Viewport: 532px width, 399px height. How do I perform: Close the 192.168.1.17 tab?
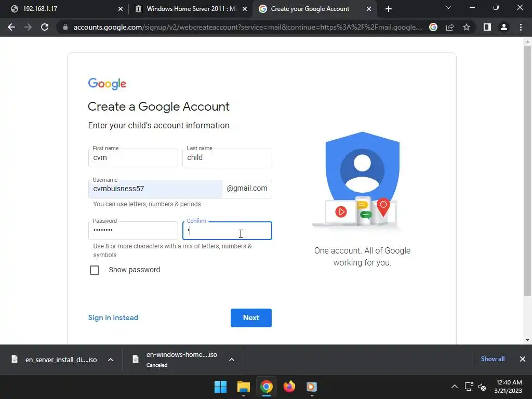pyautogui.click(x=121, y=9)
